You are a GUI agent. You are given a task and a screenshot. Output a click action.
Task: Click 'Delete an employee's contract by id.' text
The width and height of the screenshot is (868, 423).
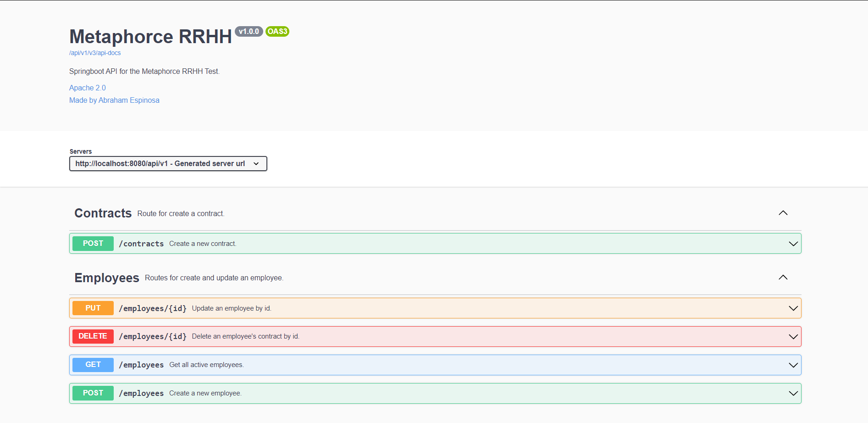pos(246,336)
